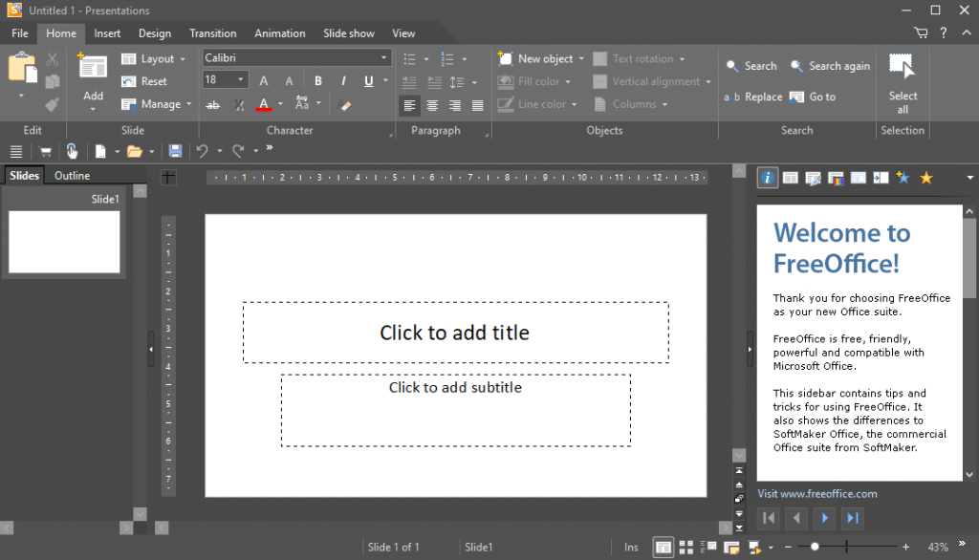Visit www.freeoffice.com link
The width and height of the screenshot is (979, 560).
[x=817, y=494]
